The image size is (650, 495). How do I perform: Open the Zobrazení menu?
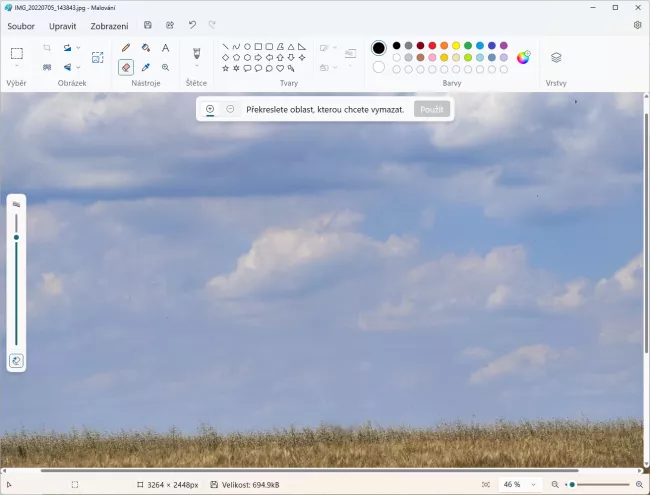pos(109,25)
